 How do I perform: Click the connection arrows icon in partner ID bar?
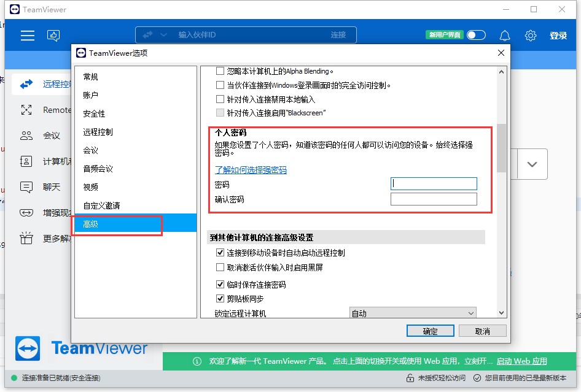(x=147, y=35)
